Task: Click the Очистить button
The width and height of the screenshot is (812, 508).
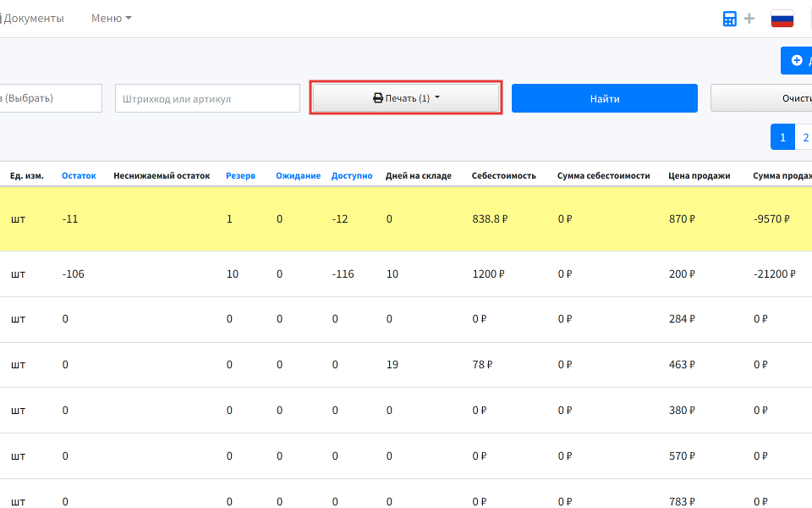Action: coord(761,98)
